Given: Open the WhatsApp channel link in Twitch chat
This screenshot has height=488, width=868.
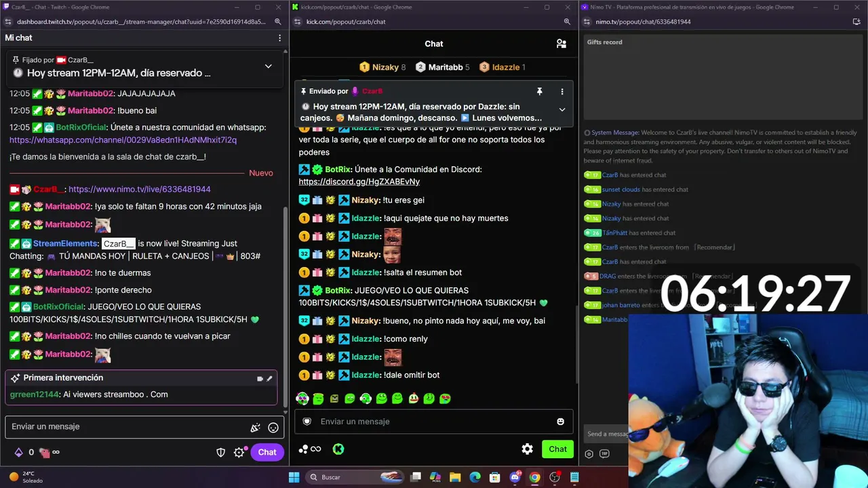Looking at the screenshot, I should [123, 140].
